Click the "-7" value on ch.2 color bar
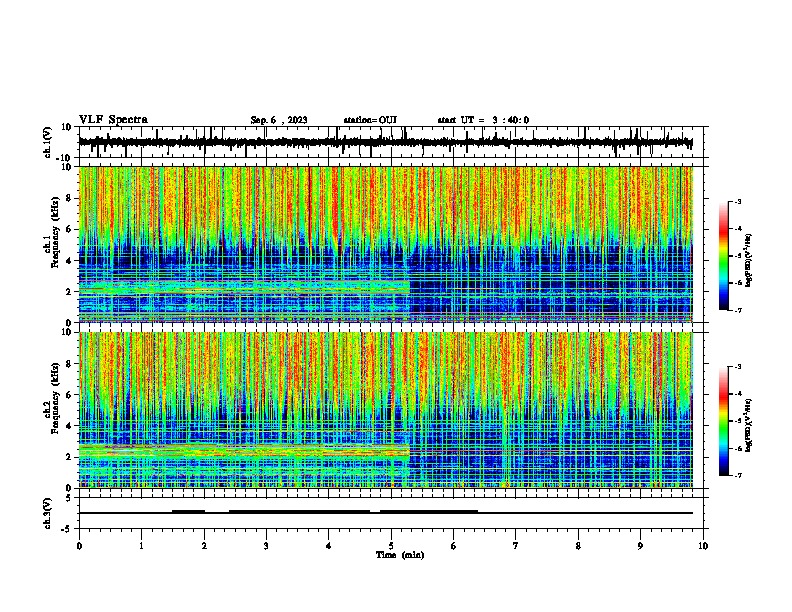This screenshot has width=792, height=612. tap(737, 475)
